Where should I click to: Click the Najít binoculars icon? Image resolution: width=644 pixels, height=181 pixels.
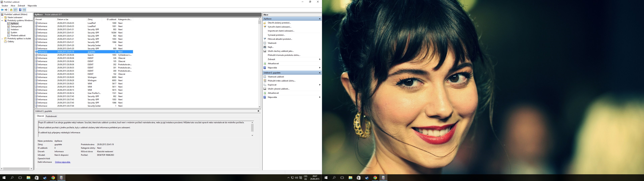click(x=265, y=47)
